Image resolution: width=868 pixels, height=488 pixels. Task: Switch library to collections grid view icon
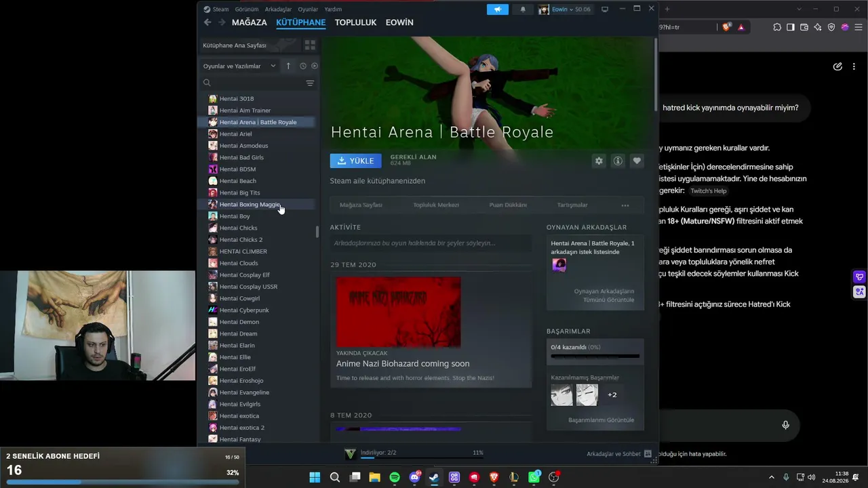[310, 45]
